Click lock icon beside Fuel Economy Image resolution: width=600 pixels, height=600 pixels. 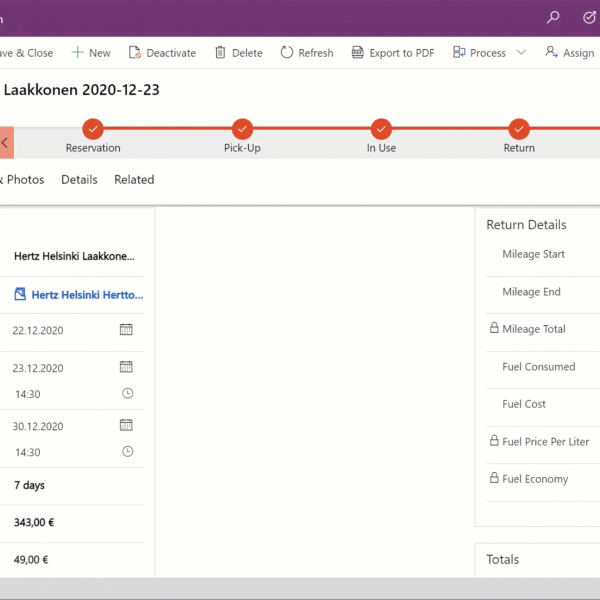point(494,478)
